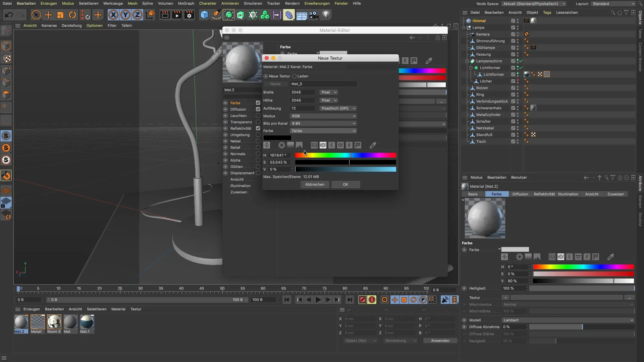The height and width of the screenshot is (362, 644).
Task: Adjust hue slider in Neue Textur dialog
Action: [x=345, y=155]
